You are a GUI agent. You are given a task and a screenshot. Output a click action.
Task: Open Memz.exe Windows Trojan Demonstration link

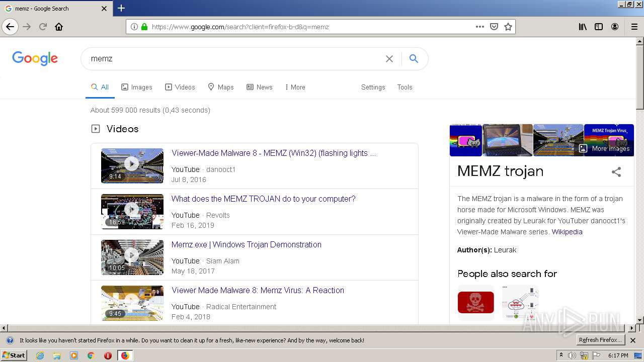tap(246, 245)
